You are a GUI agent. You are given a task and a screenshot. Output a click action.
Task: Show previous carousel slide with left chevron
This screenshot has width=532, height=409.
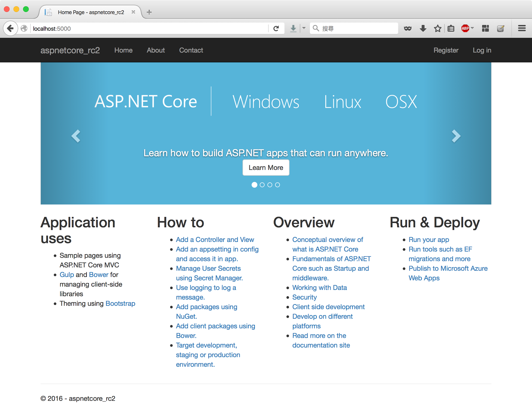pyautogui.click(x=76, y=136)
